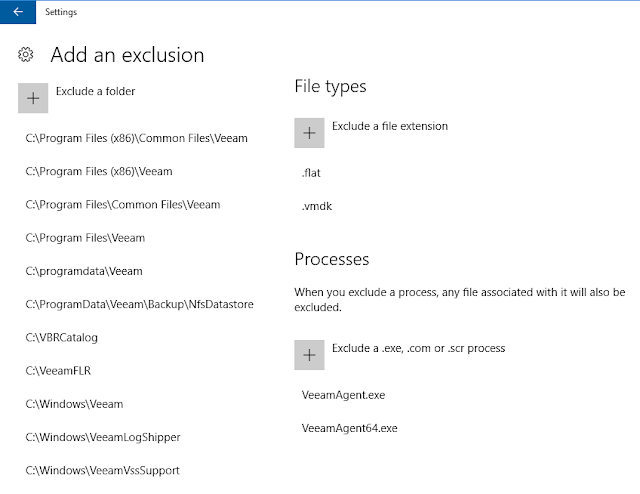Click the plus icon to exclude a file extension
Screen dimensions: 640x494
pyautogui.click(x=309, y=133)
